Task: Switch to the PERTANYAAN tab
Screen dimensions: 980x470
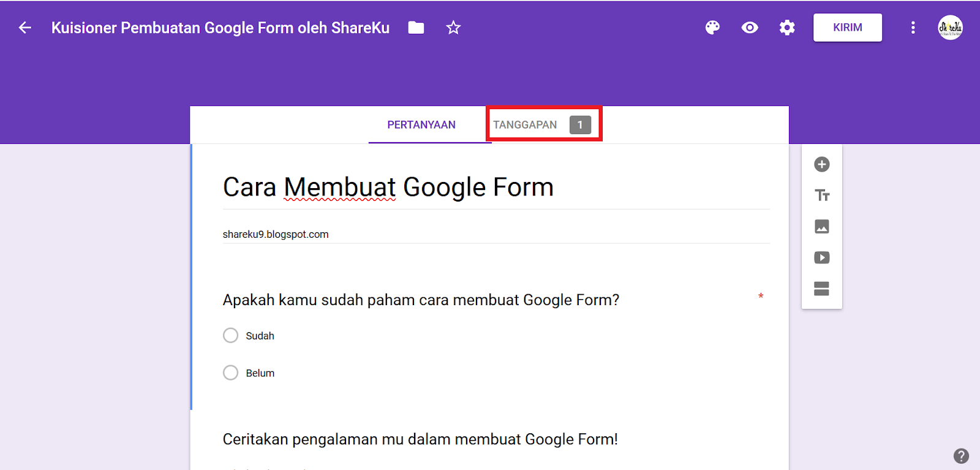Action: click(x=421, y=125)
